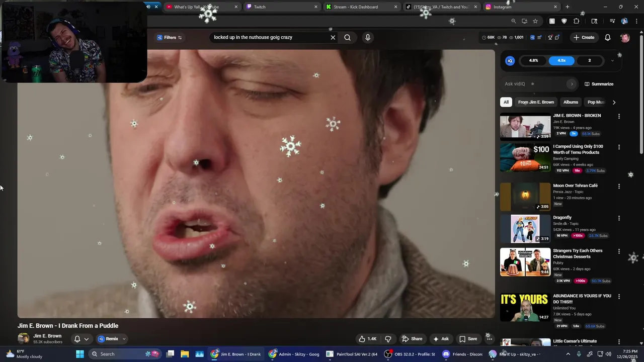Open a new browser tab
Viewport: 644px width, 362px height.
coord(567,7)
